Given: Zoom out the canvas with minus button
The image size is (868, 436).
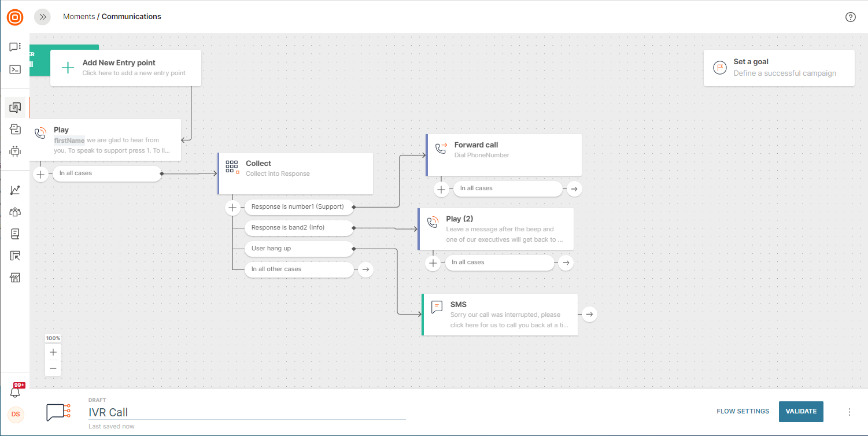Looking at the screenshot, I should [53, 368].
